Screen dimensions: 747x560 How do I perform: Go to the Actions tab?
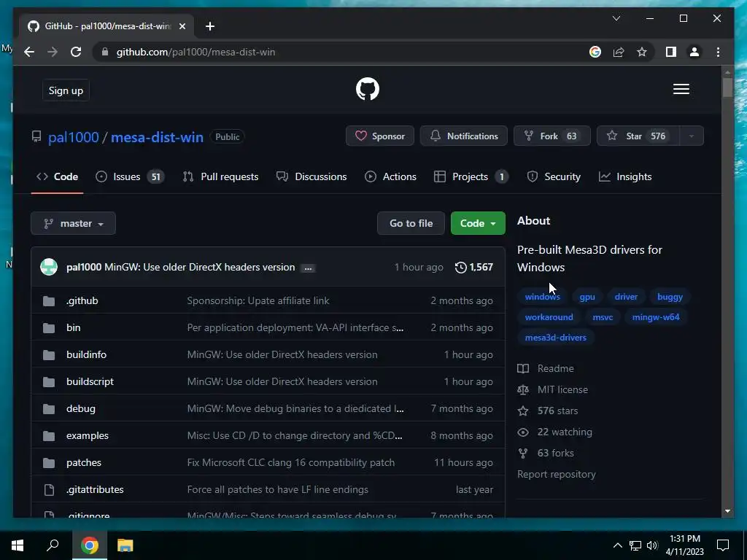pos(391,176)
